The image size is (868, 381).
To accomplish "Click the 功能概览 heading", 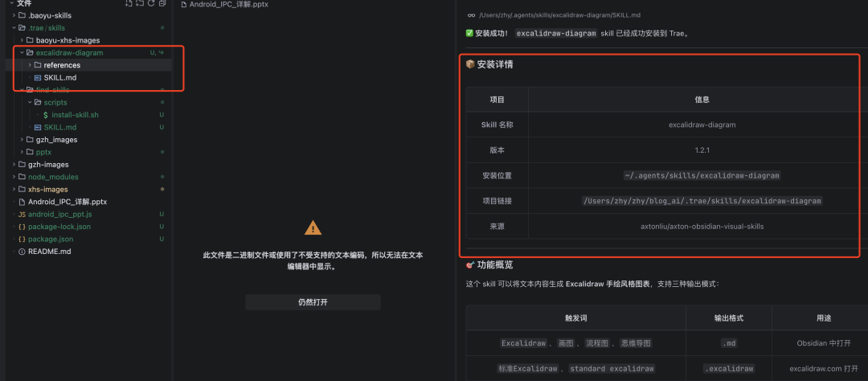I will click(495, 264).
